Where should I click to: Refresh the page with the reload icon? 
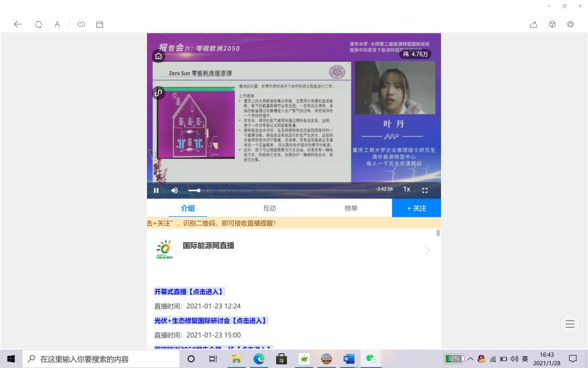[x=38, y=24]
